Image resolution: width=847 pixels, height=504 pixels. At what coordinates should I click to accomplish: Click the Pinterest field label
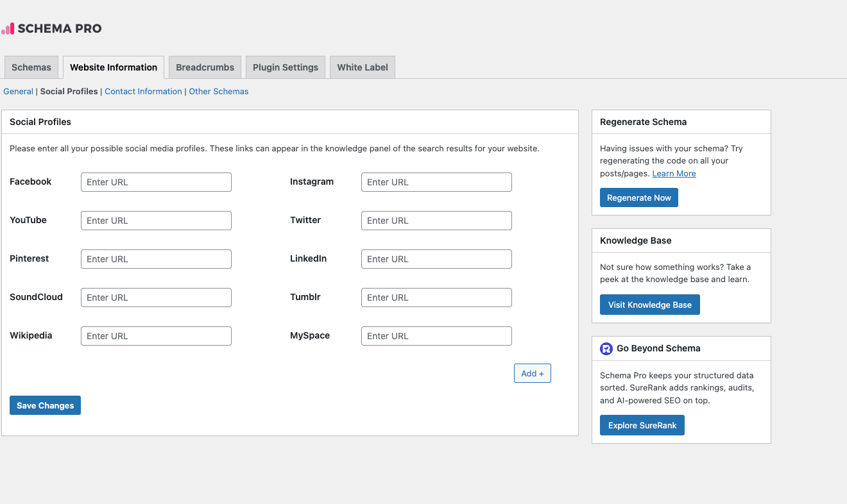[x=30, y=258]
